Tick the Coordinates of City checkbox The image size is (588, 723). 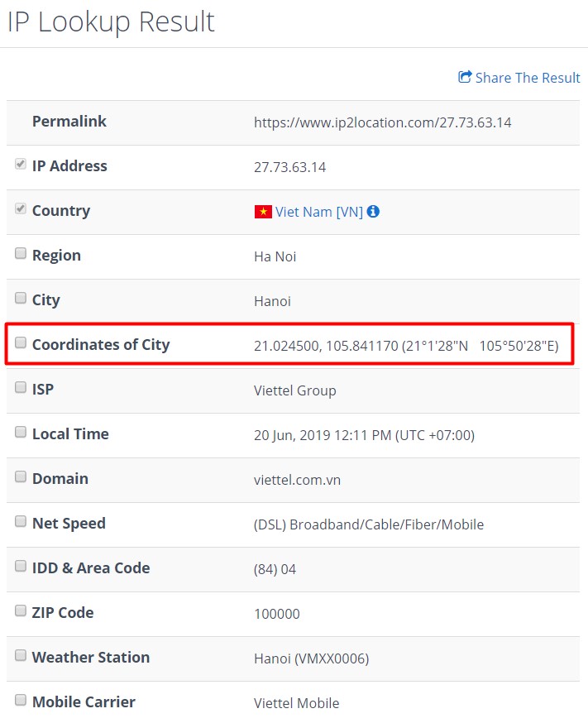tap(21, 343)
